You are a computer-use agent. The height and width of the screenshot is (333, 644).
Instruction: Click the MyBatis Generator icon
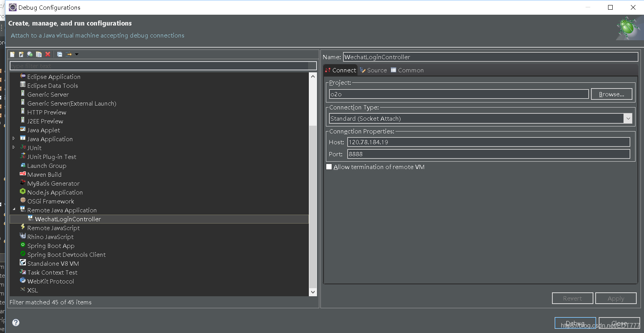click(23, 183)
